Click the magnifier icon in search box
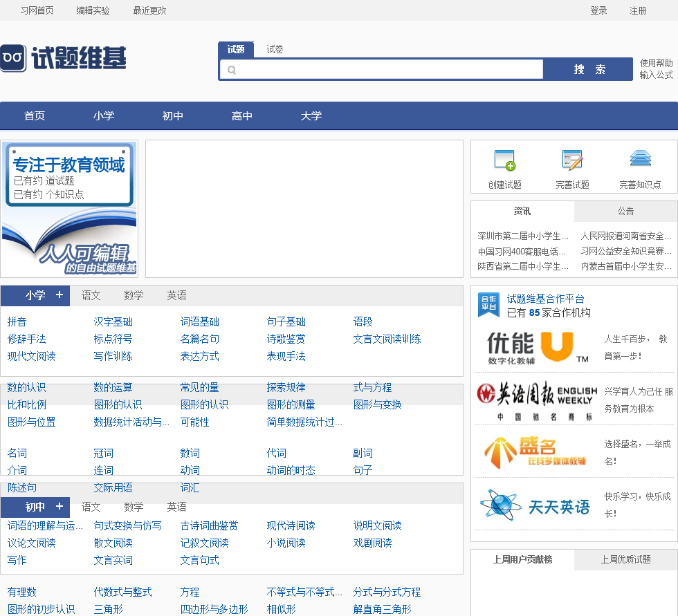 point(232,70)
